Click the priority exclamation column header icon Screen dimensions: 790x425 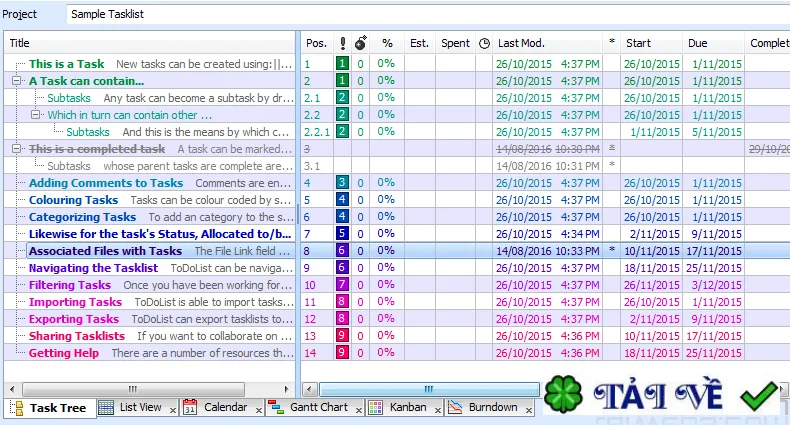pos(343,43)
